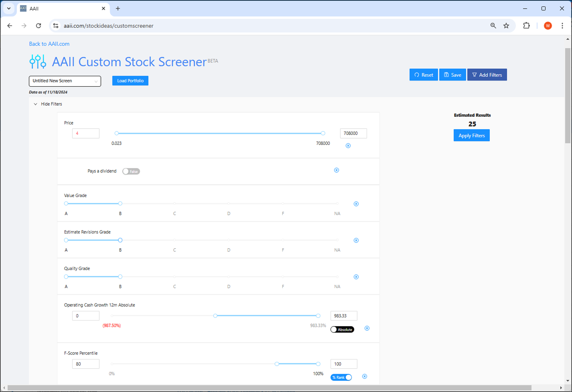Click F-Score Percentile slider lower handle
This screenshot has width=572, height=392.
click(277, 364)
